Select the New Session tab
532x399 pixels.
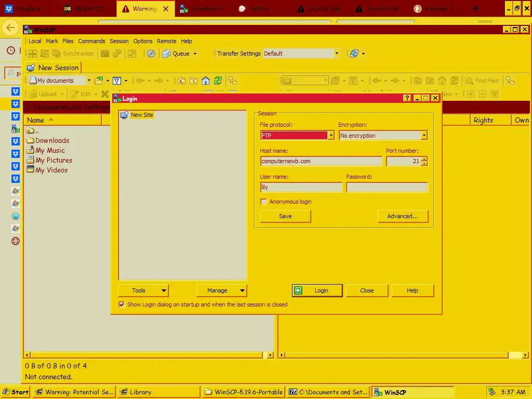point(52,68)
